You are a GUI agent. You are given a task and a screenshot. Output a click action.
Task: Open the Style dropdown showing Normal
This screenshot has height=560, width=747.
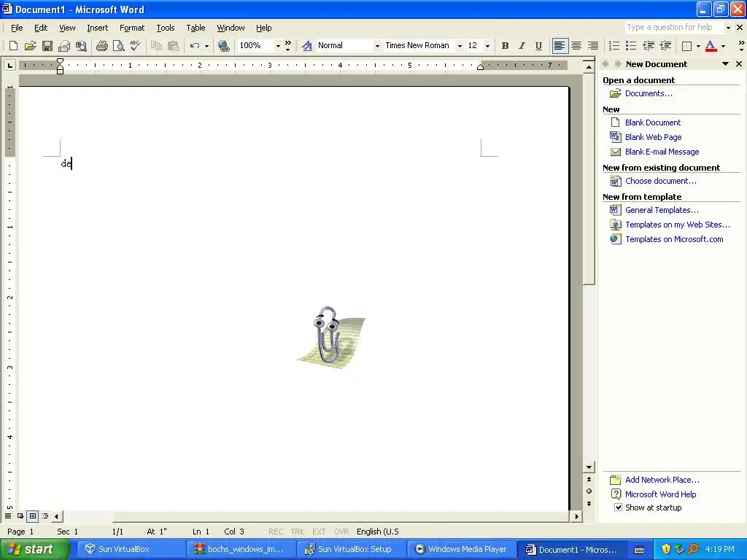click(x=377, y=46)
